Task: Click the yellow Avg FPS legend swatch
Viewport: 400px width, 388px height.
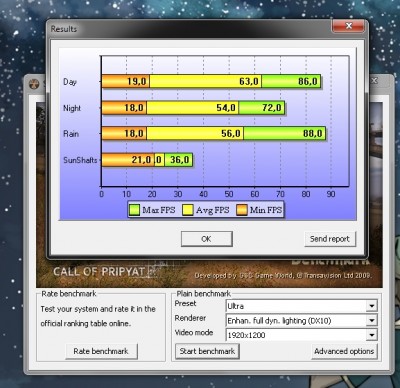Action: pos(188,210)
